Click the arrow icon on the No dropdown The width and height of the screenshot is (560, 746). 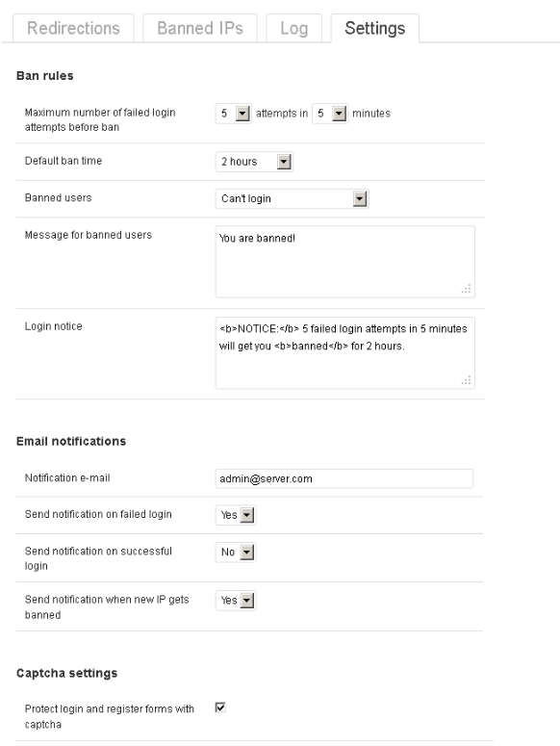[x=247, y=553]
